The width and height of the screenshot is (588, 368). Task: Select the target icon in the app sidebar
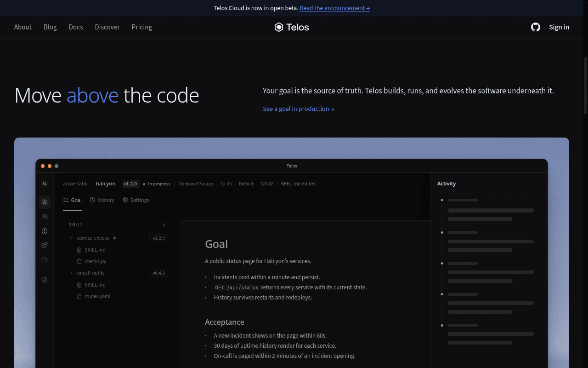[x=45, y=202]
